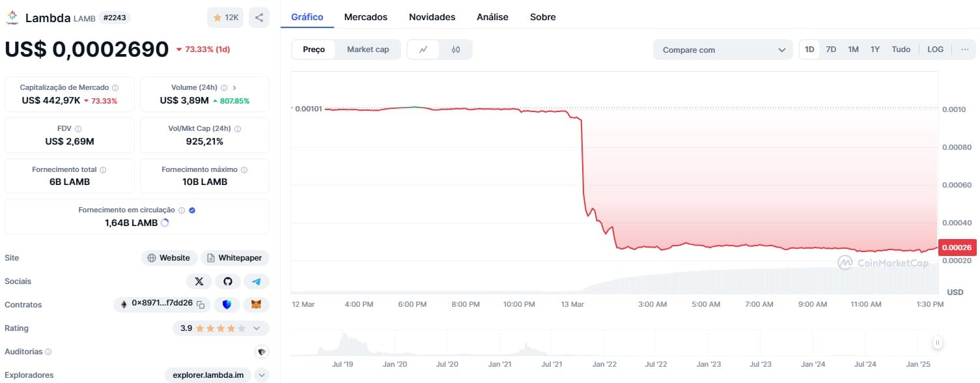Viewport: 980px width, 383px height.
Task: Open the Telegram social icon
Action: click(257, 281)
